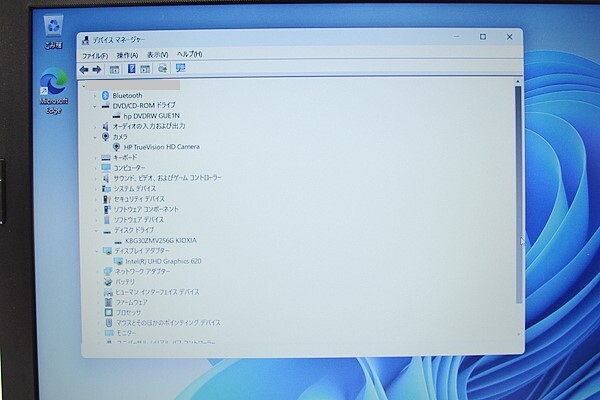Click the monitor icon beside コンピューター
600x400 pixels.
click(x=106, y=168)
